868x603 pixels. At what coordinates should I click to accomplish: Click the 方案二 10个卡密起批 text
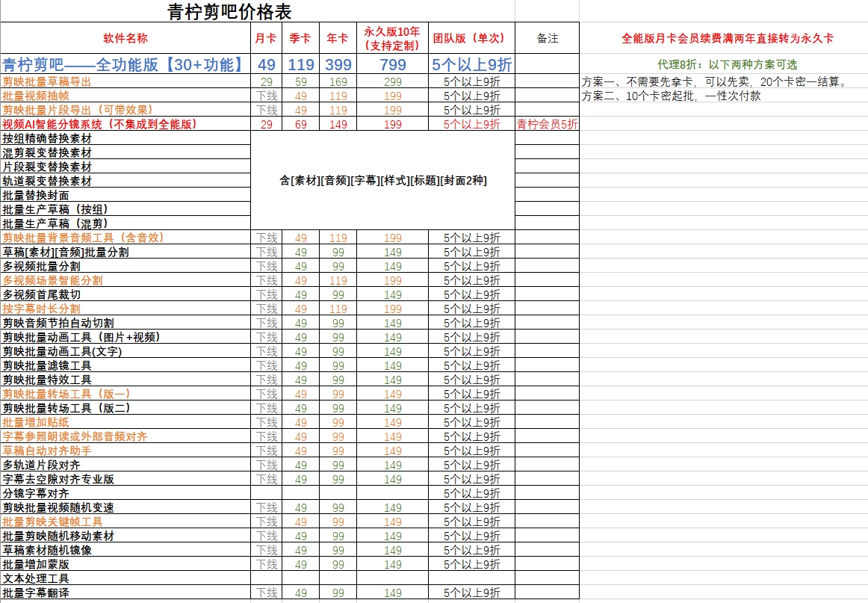pos(671,96)
